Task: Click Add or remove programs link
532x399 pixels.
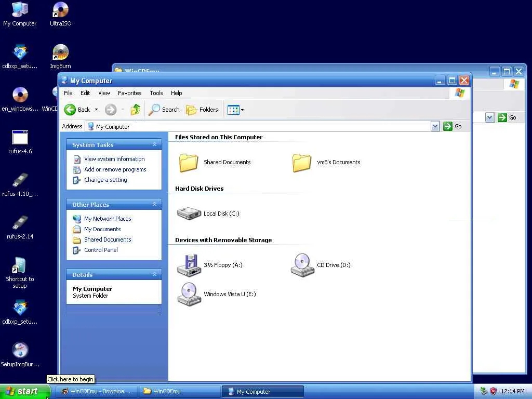Action: 115,169
